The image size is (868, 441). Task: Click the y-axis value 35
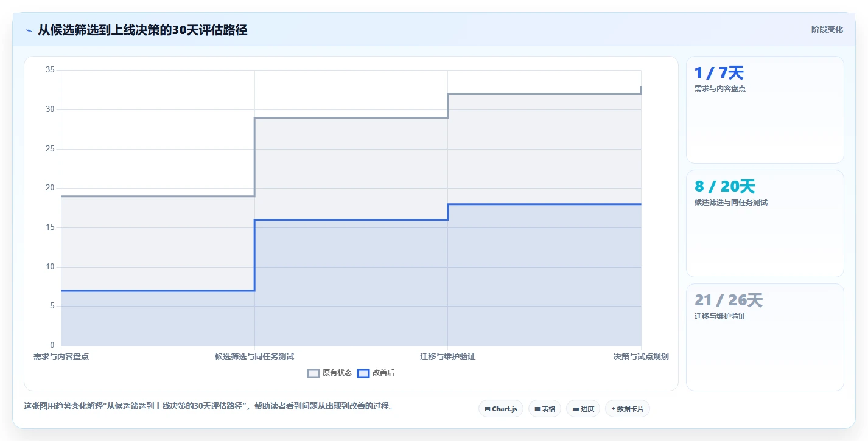51,71
